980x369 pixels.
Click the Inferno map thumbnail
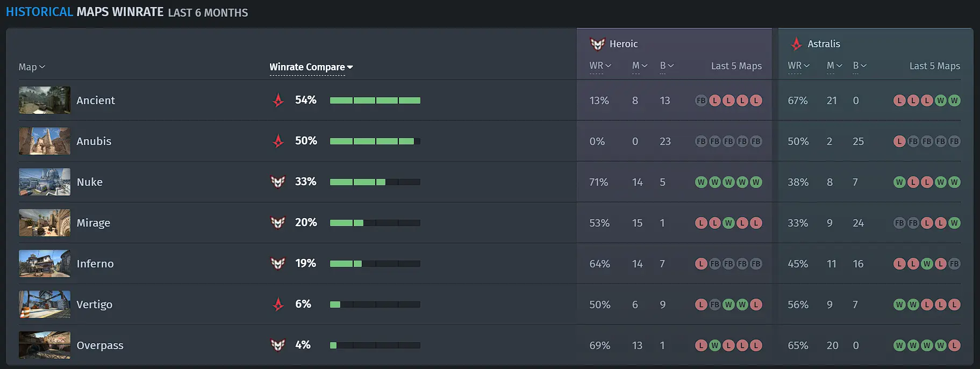[45, 263]
